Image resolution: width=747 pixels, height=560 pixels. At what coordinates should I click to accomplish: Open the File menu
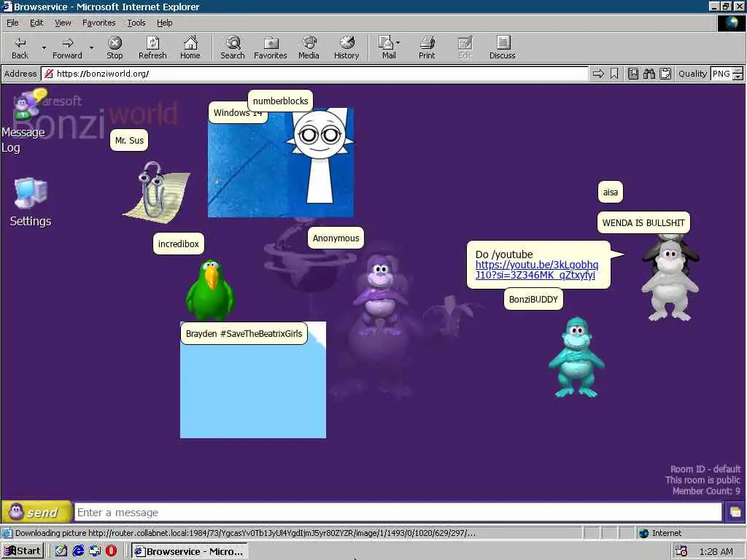pyautogui.click(x=12, y=23)
